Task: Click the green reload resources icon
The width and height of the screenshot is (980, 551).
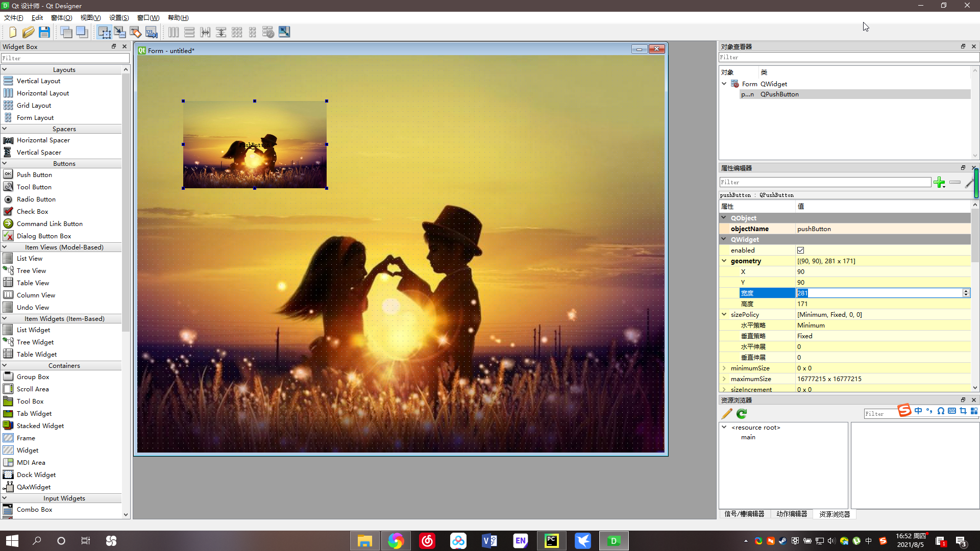Action: click(742, 414)
